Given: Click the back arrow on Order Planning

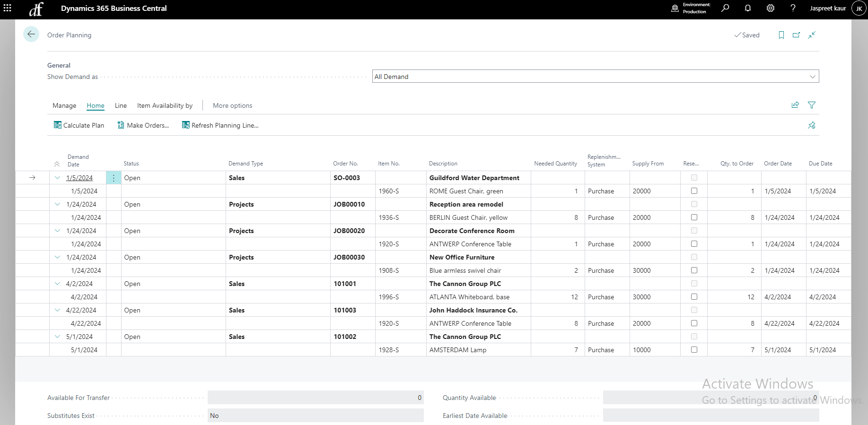Looking at the screenshot, I should click(x=31, y=34).
